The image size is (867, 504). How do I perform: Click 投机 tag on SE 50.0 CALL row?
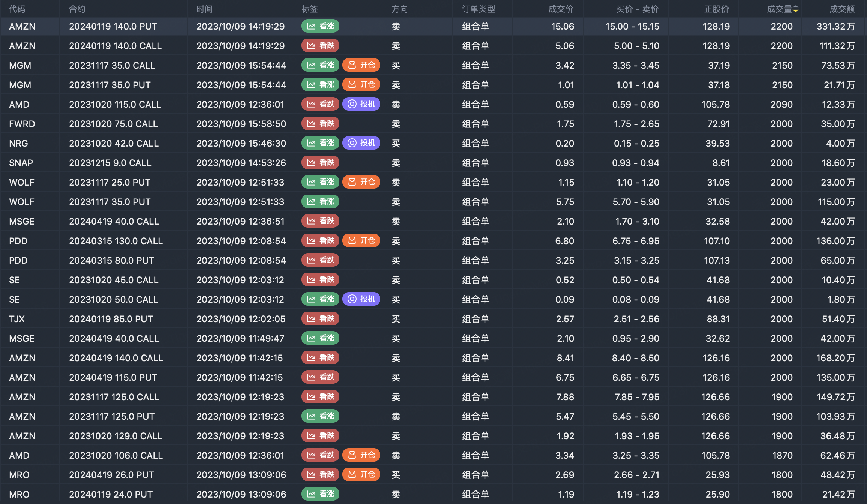point(361,299)
